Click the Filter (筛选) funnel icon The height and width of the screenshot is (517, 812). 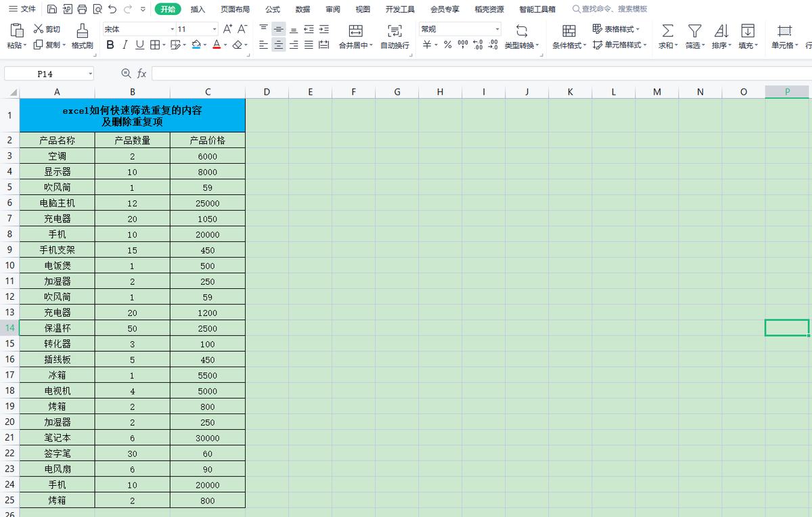(695, 30)
